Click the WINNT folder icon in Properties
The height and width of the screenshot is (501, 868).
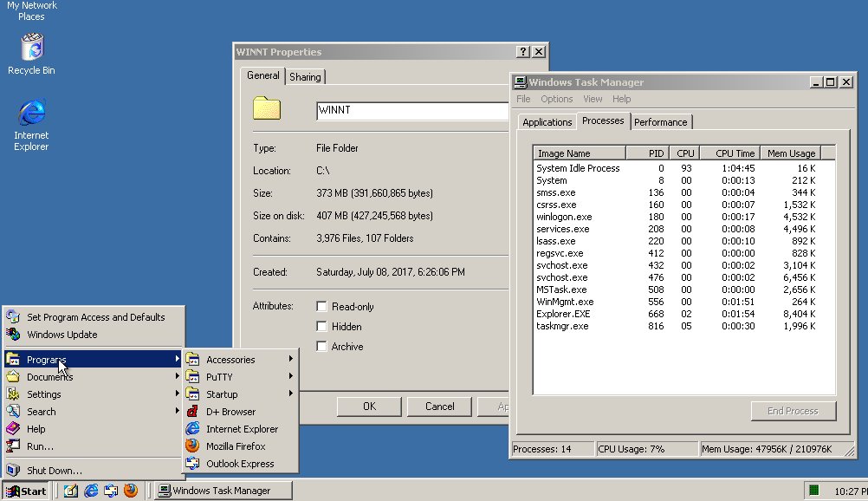[267, 108]
